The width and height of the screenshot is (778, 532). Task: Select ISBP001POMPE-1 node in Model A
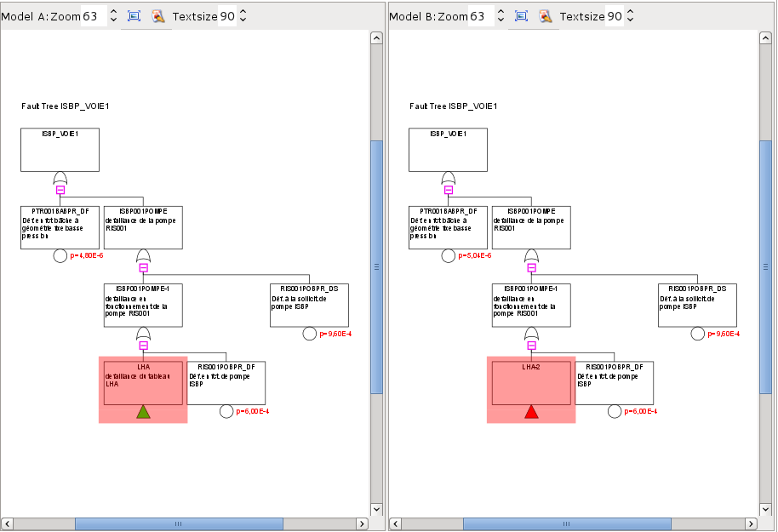(143, 306)
